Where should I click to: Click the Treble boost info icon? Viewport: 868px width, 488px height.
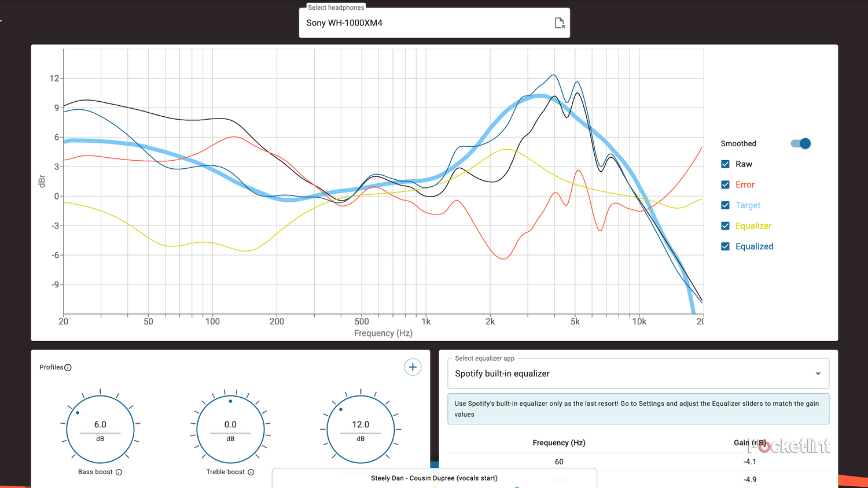[x=251, y=472]
